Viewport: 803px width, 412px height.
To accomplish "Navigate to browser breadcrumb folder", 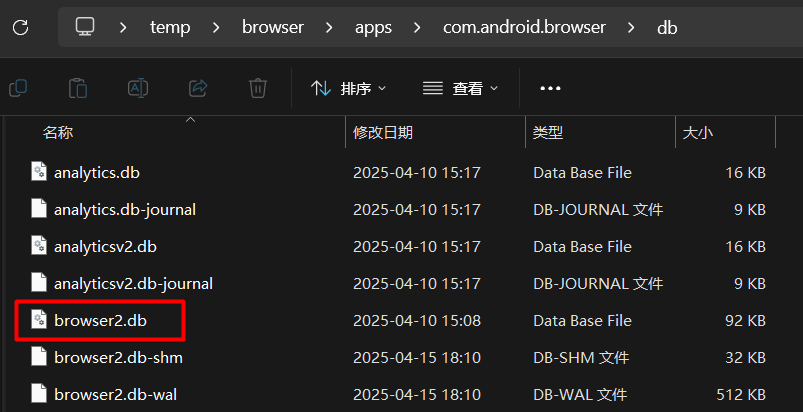I will pos(273,27).
